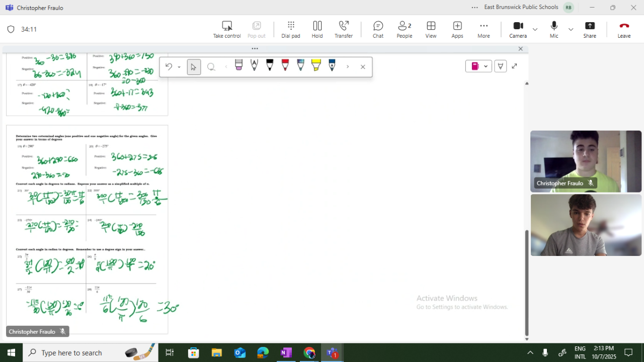Change the meeting View layout
Viewport: 644px width, 362px height.
click(x=431, y=30)
